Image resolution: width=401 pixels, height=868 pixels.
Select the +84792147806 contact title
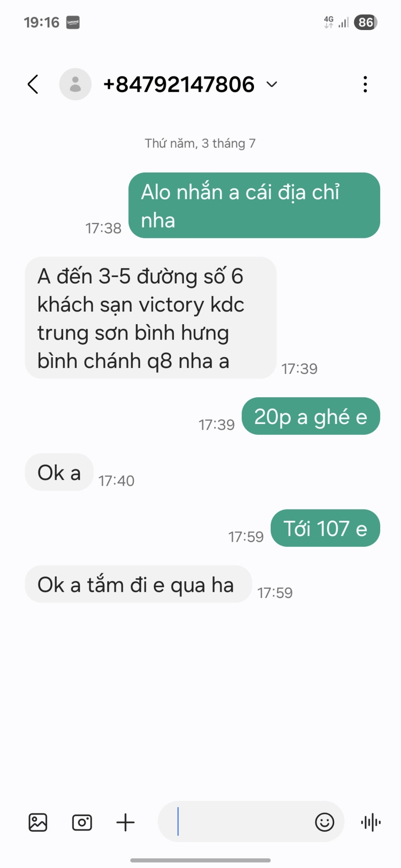click(x=179, y=84)
